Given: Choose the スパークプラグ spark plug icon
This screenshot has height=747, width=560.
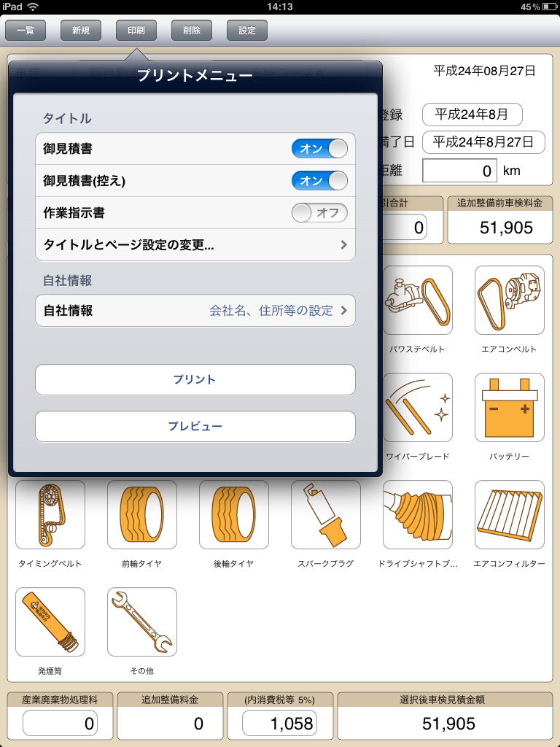Looking at the screenshot, I should click(x=326, y=514).
